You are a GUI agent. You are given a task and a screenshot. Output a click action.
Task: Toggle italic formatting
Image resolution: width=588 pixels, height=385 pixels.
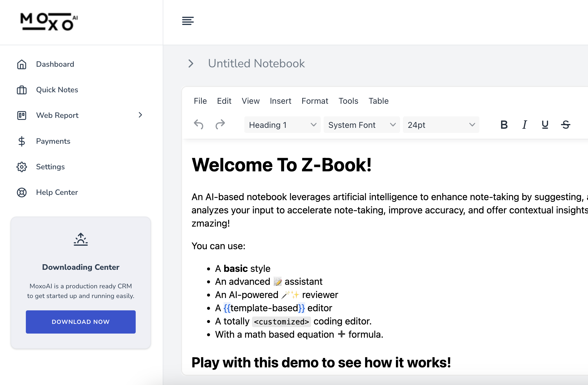point(525,125)
